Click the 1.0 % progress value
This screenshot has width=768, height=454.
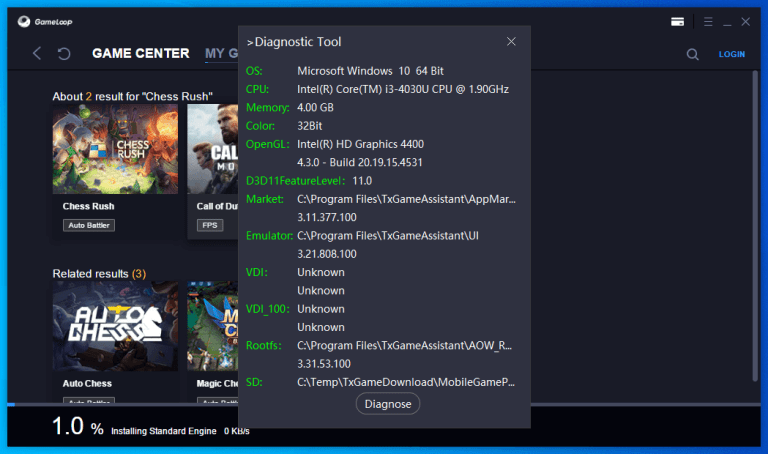(x=78, y=426)
